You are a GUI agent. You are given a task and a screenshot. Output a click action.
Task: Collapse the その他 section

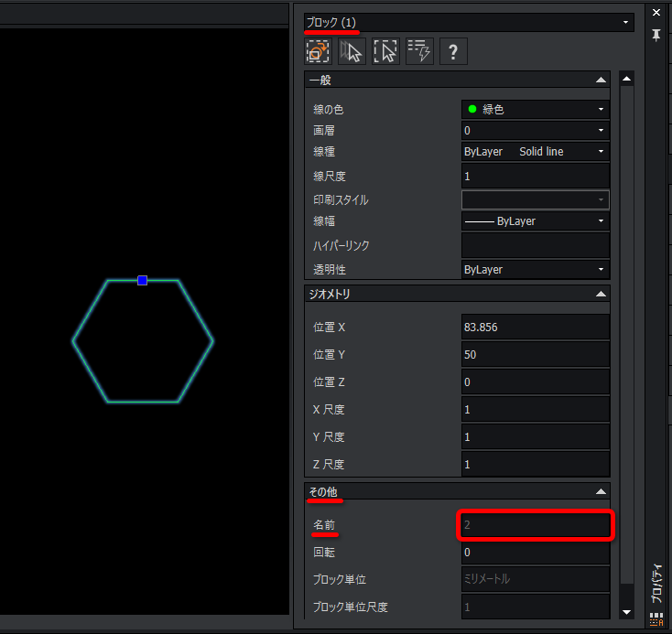point(601,491)
